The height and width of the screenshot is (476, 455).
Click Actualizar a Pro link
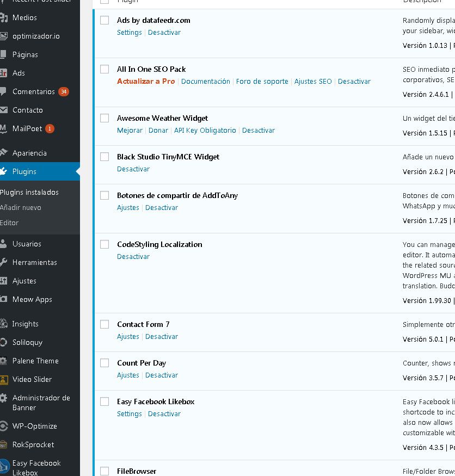pos(146,82)
